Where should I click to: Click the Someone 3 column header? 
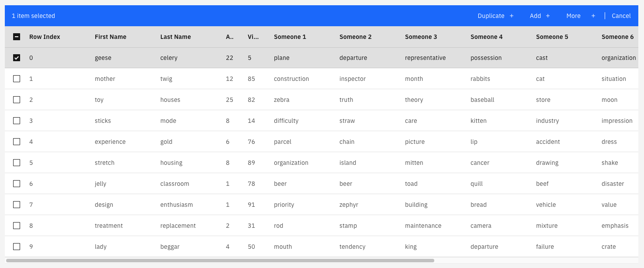tap(421, 37)
